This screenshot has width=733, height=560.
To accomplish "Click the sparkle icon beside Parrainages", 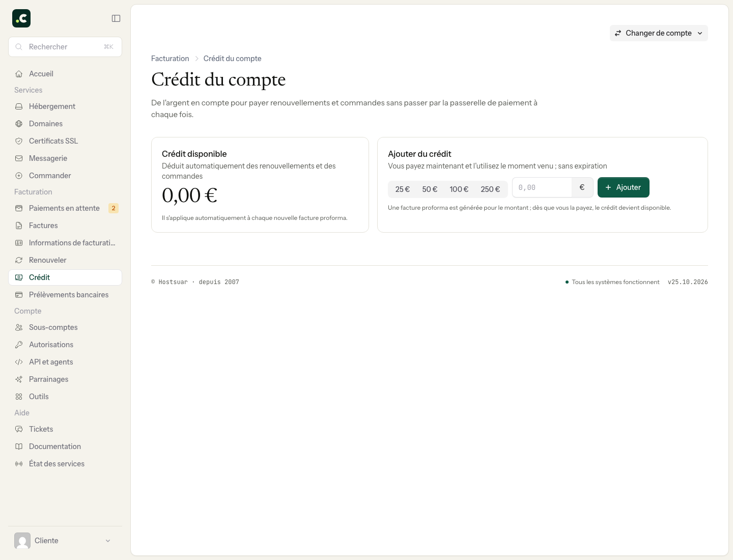I will pyautogui.click(x=19, y=379).
